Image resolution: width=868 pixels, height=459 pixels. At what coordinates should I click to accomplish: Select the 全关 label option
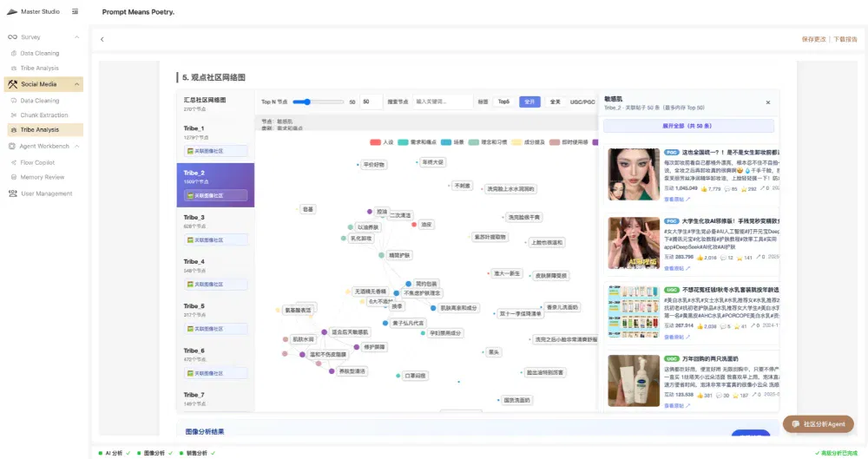coord(555,102)
